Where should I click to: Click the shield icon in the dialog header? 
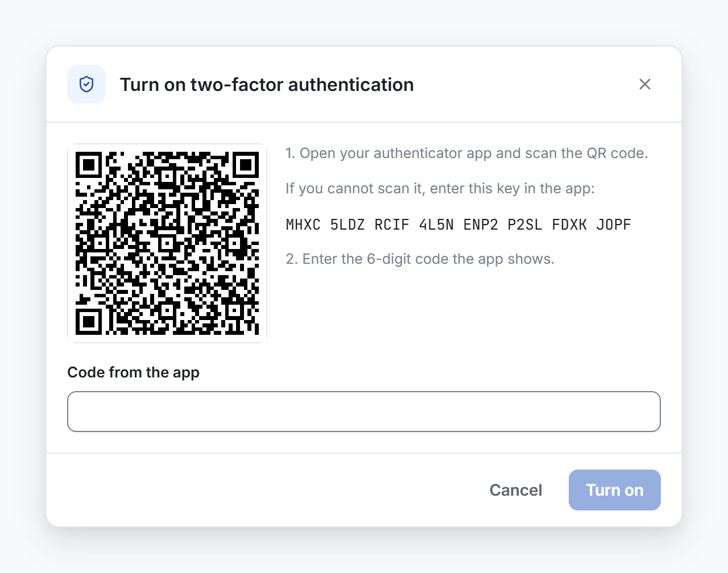[86, 84]
